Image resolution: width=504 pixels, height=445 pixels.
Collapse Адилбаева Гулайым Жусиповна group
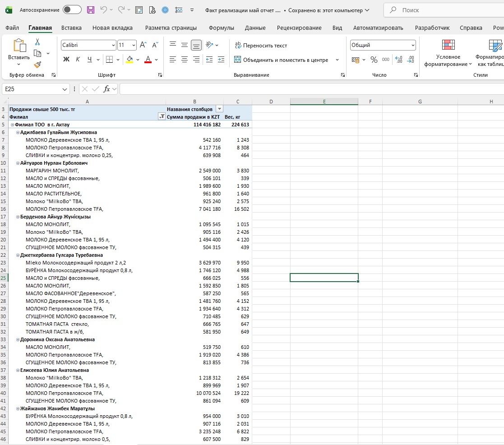[18, 133]
